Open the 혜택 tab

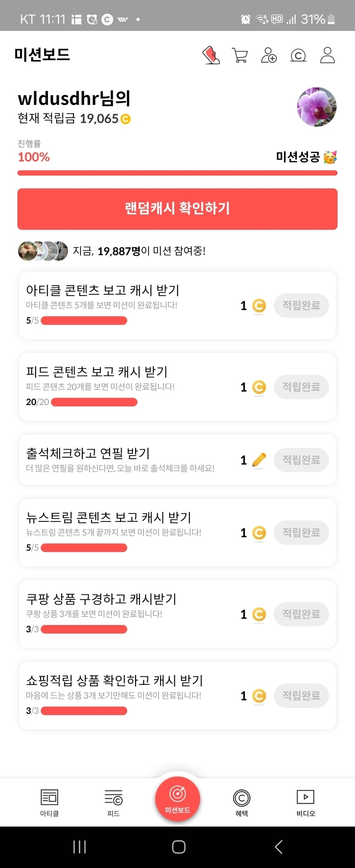pos(242,802)
